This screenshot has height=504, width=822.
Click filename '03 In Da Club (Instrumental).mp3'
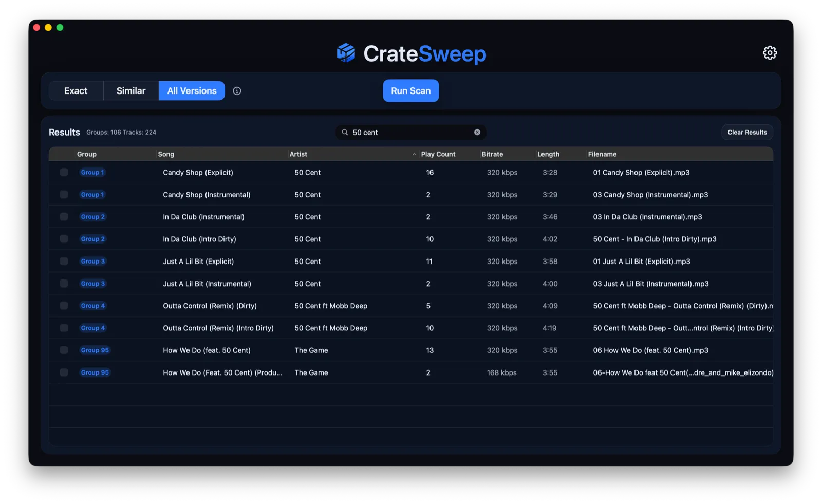647,217
